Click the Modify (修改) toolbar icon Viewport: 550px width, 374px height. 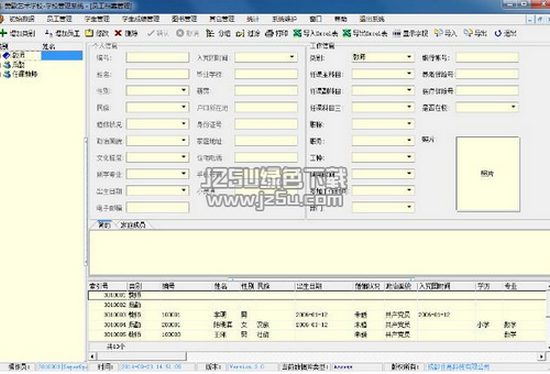click(x=89, y=33)
